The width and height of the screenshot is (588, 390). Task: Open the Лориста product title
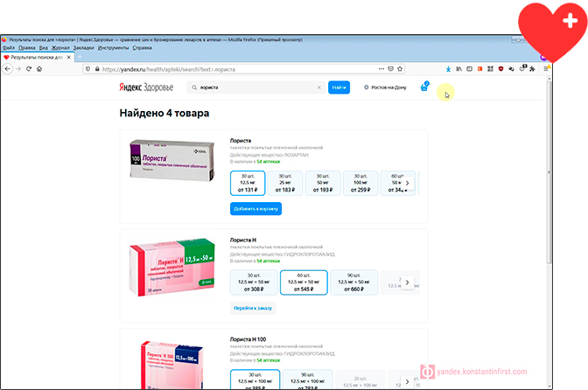click(x=241, y=141)
